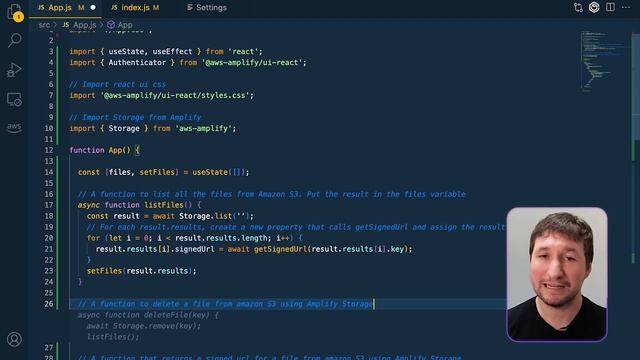Viewport: 640px width, 360px height.
Task: Click 'listFiles' function name on line 17
Action: click(x=164, y=205)
